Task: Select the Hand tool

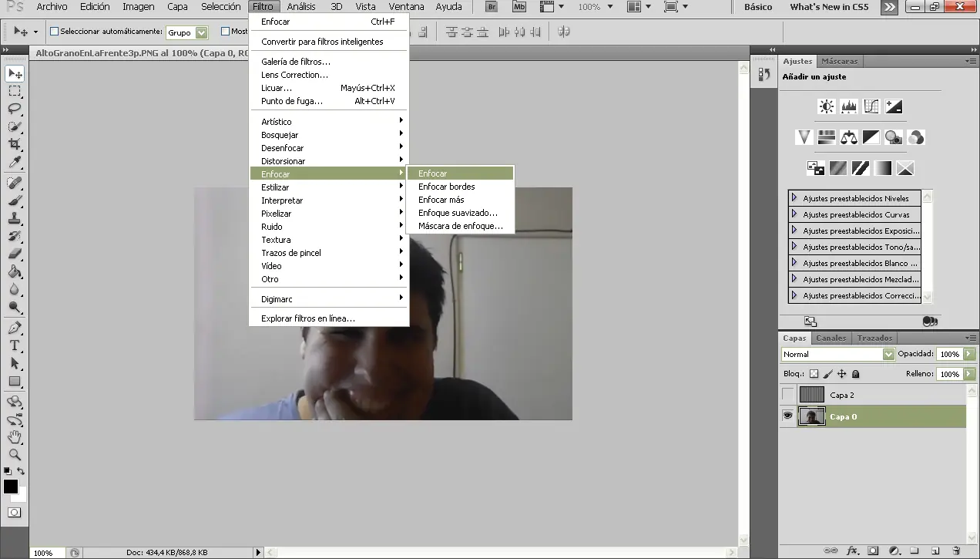Action: [x=15, y=437]
